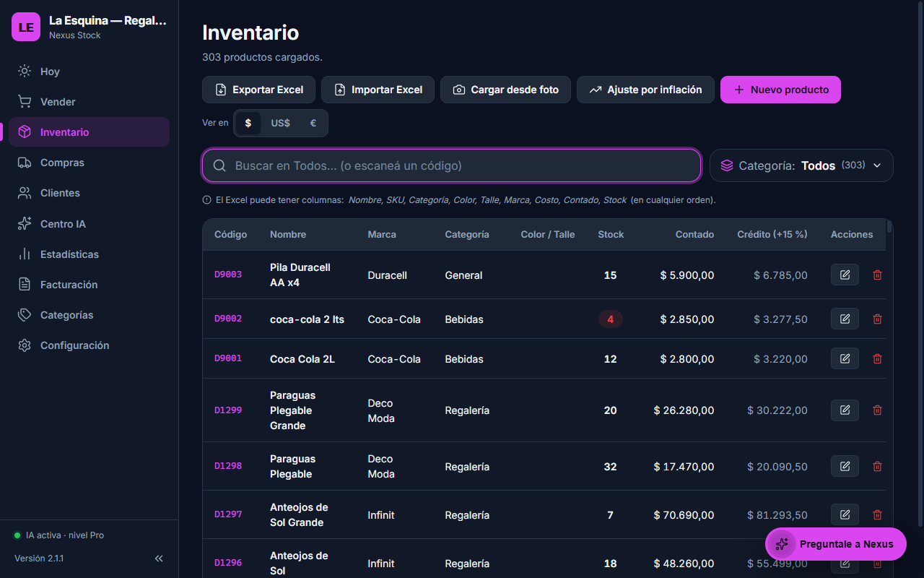Edit the Paraguas Plegable Grande product
Viewport: 924px width, 578px height.
click(x=845, y=410)
